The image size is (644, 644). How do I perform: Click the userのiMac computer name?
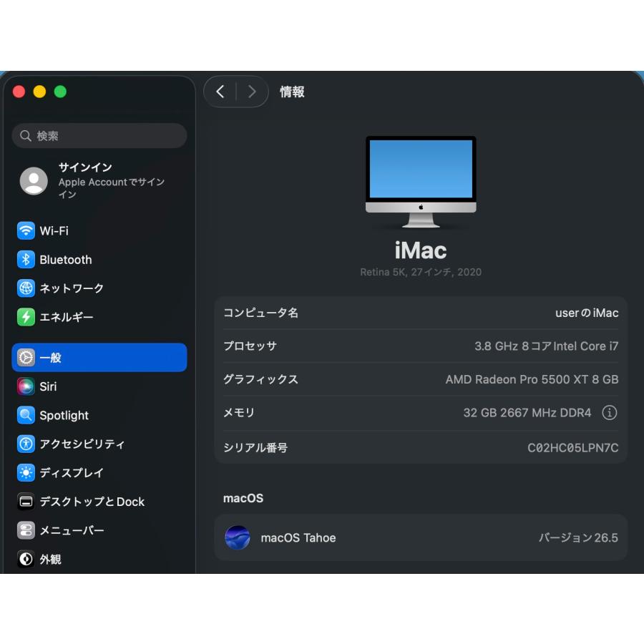click(587, 313)
